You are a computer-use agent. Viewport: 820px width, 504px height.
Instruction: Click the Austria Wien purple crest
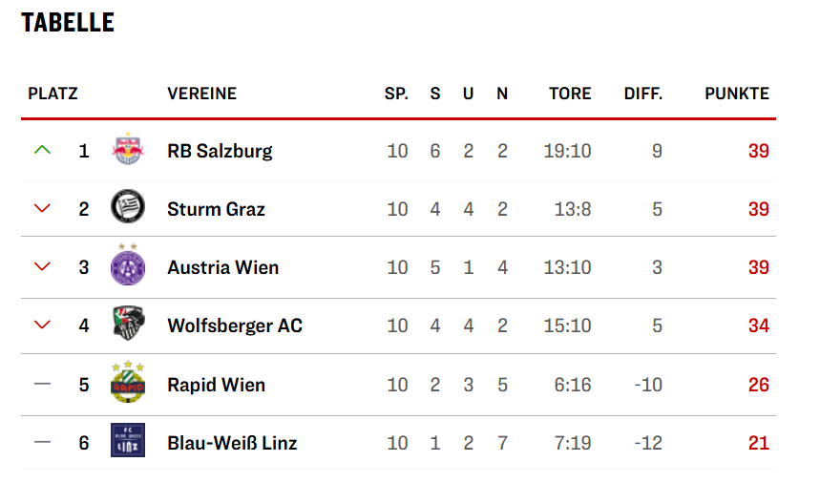127,265
